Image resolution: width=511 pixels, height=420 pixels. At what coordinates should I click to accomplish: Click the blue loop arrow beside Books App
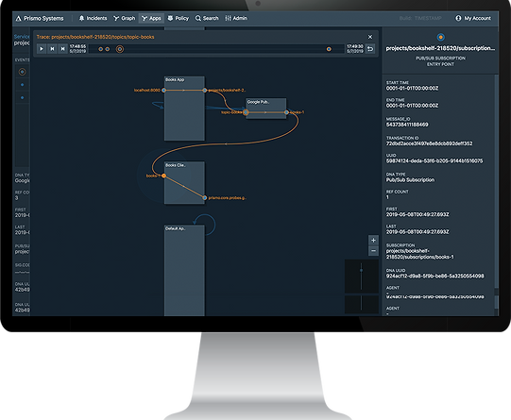pyautogui.click(x=158, y=105)
